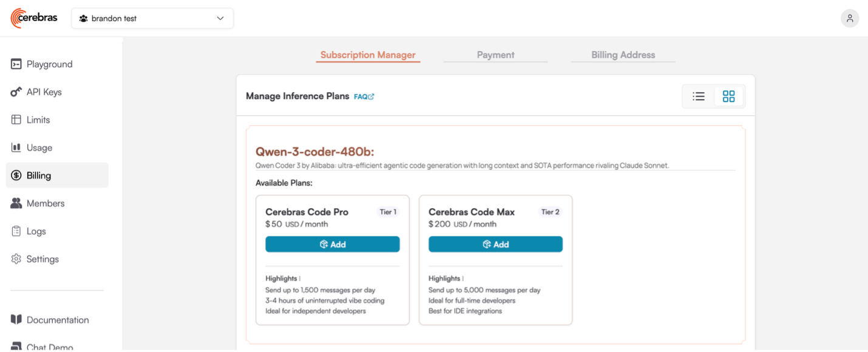Open Documentation link in sidebar
The width and height of the screenshot is (868, 352).
(57, 320)
